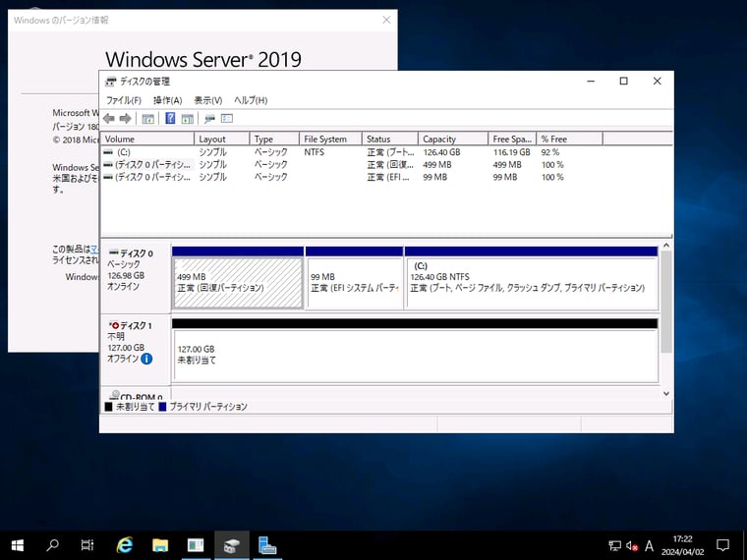Click the Refresh disk toolbar icon
This screenshot has height=560, width=747.
[x=209, y=119]
